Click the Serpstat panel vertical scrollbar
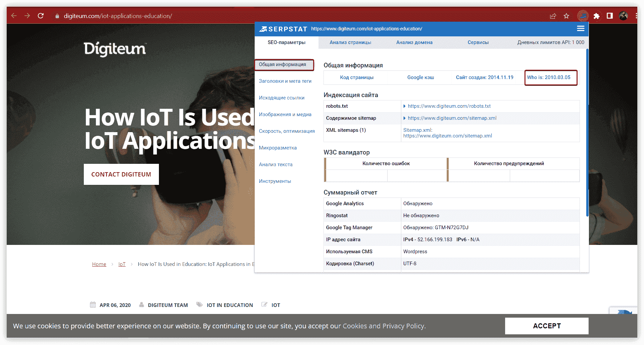The image size is (644, 345). 587,133
